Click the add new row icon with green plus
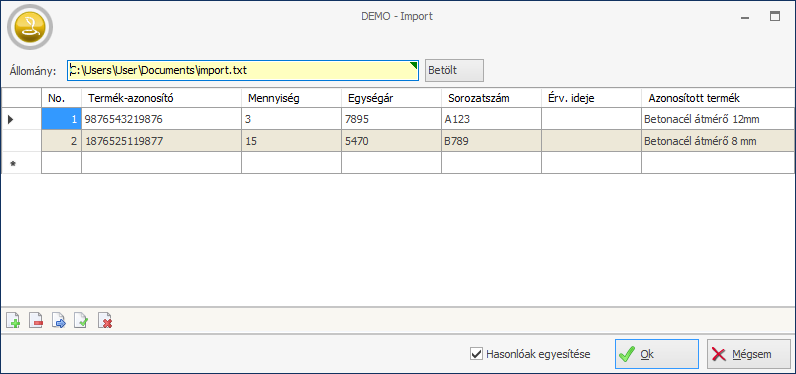Screen dimensions: 796x374 pyautogui.click(x=13, y=321)
